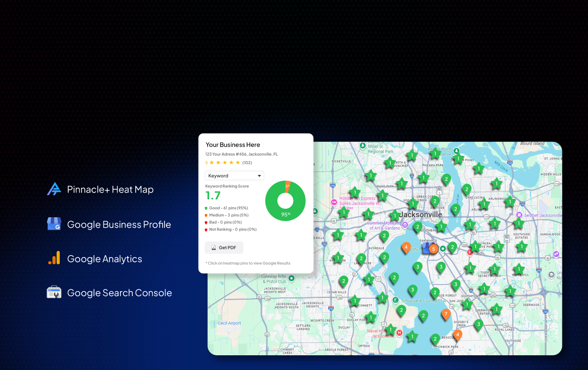Click the pink Holiday Inn Express hotel marker
Screen dimensions: 588x370
click(334, 202)
